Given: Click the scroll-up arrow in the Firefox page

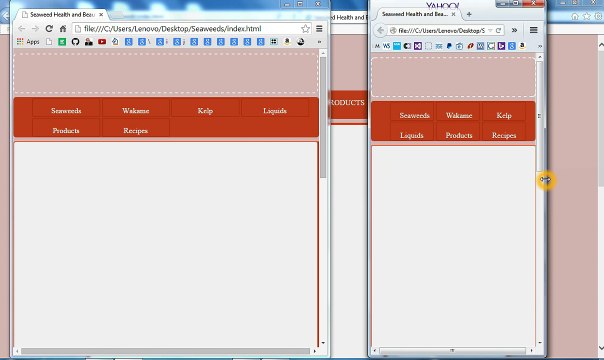Looking at the screenshot, I should [x=540, y=57].
